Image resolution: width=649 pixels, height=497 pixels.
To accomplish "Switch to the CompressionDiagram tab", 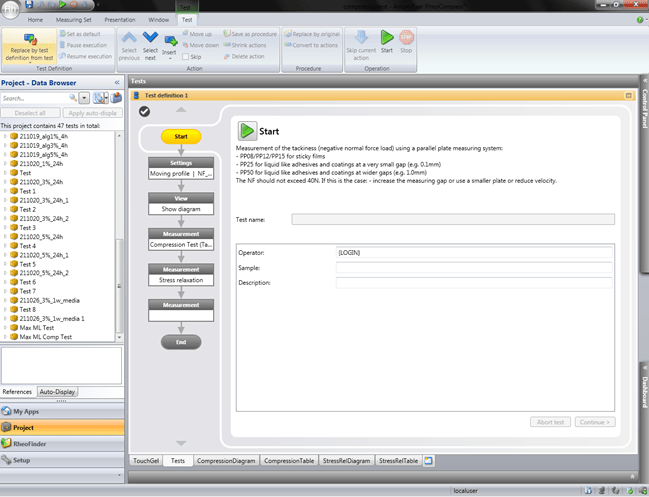I will 226,461.
